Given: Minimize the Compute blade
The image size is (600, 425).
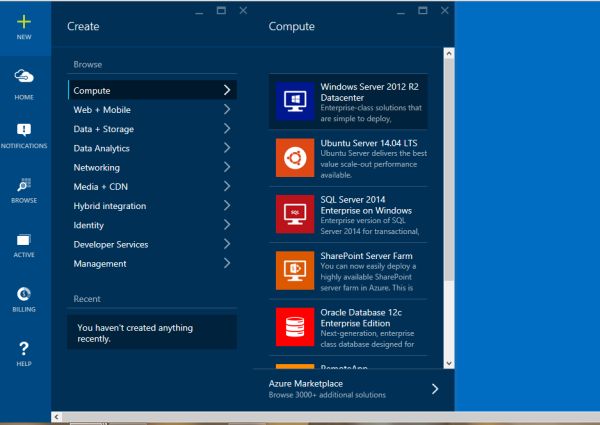Looking at the screenshot, I should [x=401, y=11].
